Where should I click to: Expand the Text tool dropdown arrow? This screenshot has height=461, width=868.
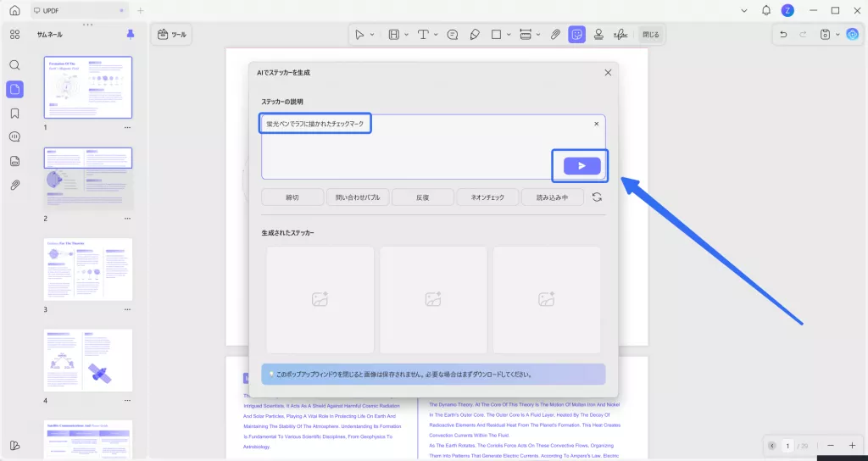pos(436,34)
